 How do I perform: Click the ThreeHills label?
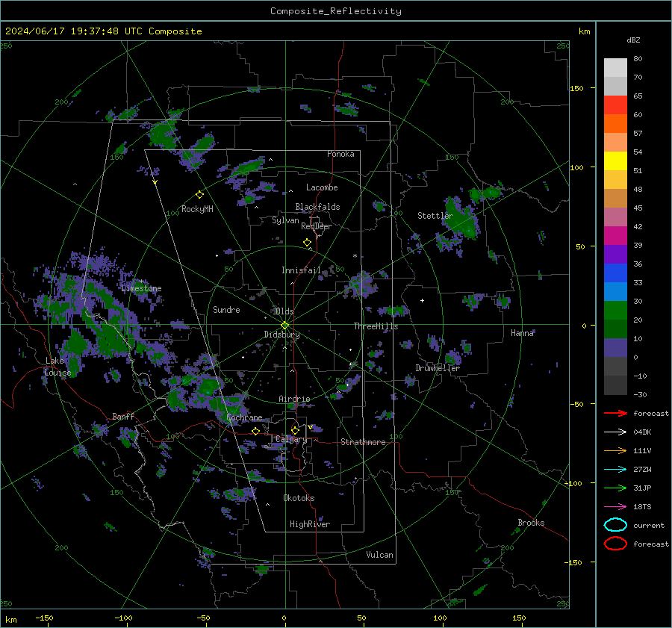pyautogui.click(x=376, y=326)
